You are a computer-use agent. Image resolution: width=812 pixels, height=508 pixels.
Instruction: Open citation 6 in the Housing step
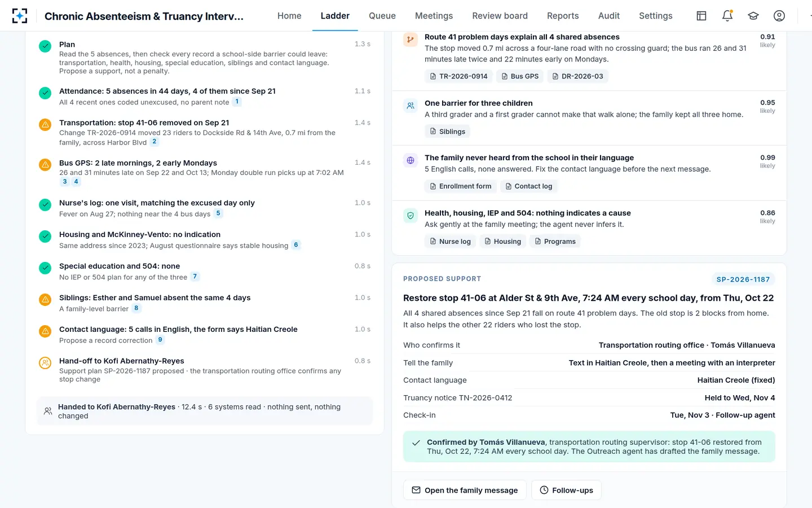pyautogui.click(x=295, y=245)
